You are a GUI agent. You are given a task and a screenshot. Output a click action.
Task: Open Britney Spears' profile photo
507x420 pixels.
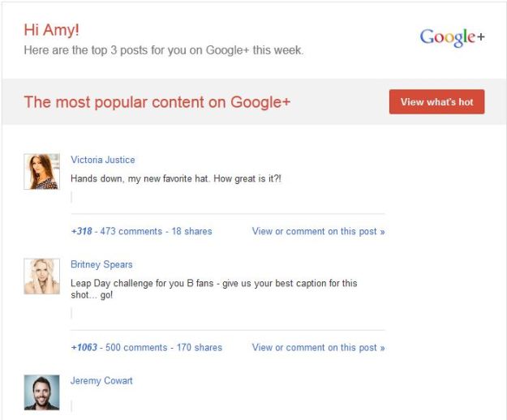point(41,276)
